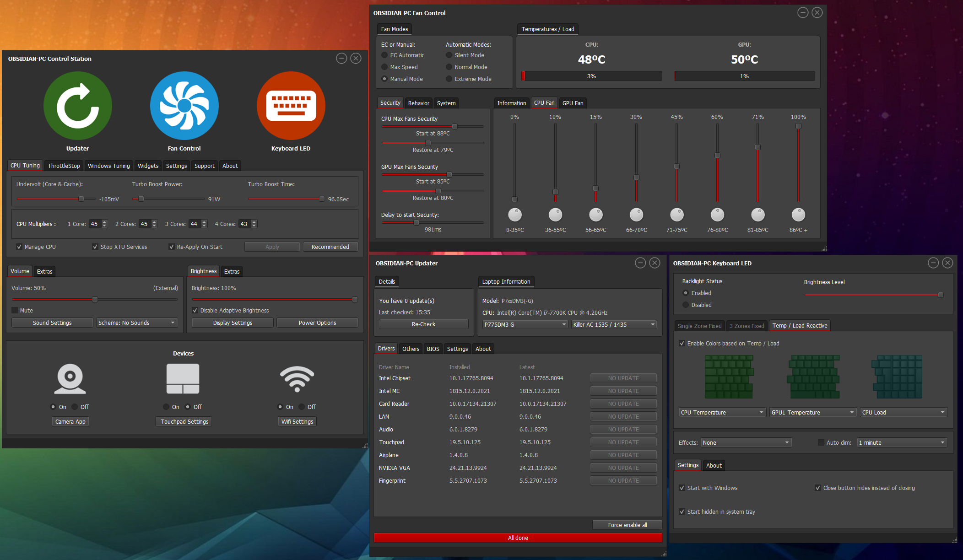Launch Fan Control via blue fan icon
The height and width of the screenshot is (560, 963).
184,106
